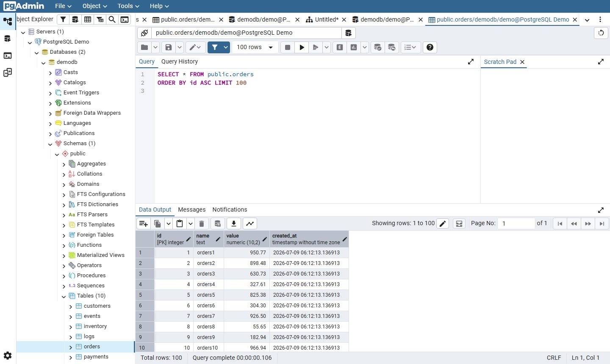Open the Edit pencil dropdown in query toolbar
Image resolution: width=610 pixels, height=364 pixels.
click(x=195, y=47)
